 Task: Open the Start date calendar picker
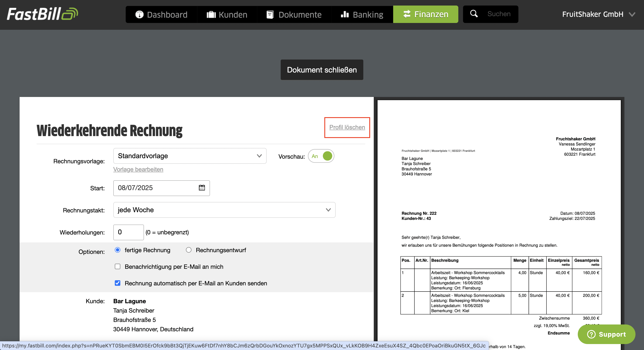[x=202, y=188]
